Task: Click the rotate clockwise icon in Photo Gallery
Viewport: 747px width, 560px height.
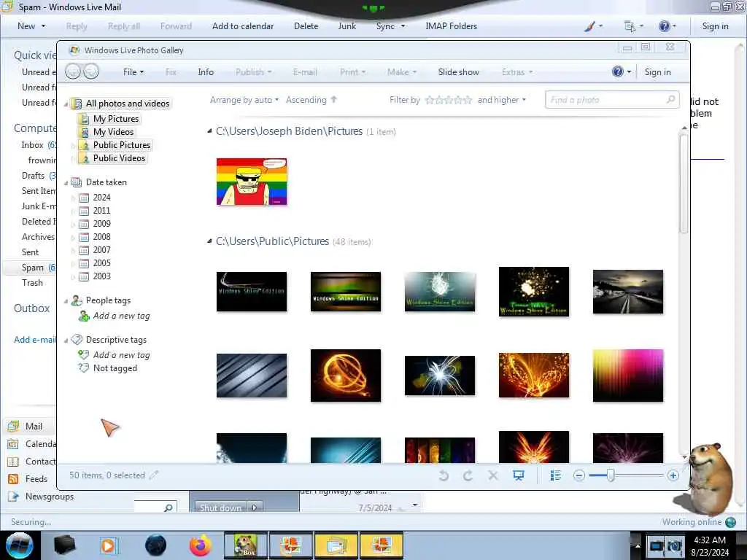Action: (x=468, y=475)
